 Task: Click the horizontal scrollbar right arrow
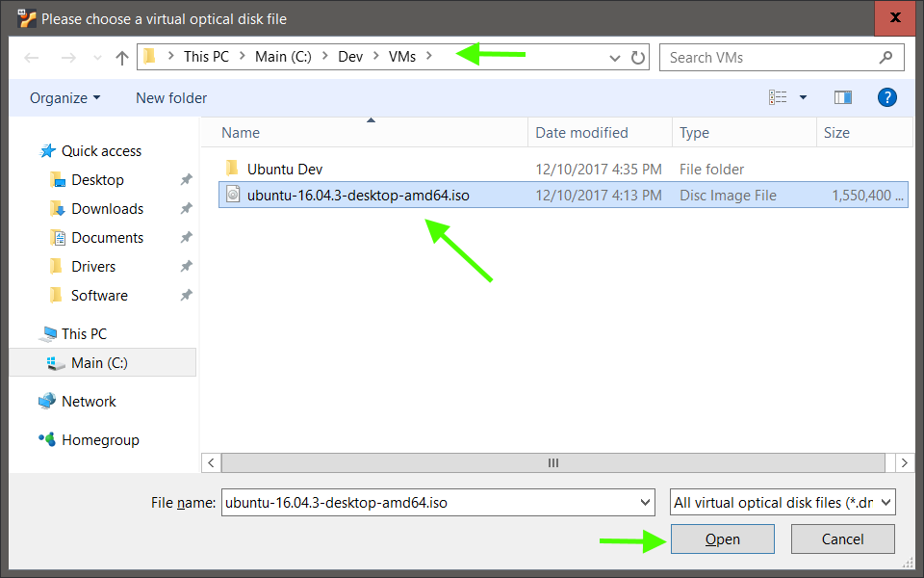(x=905, y=463)
